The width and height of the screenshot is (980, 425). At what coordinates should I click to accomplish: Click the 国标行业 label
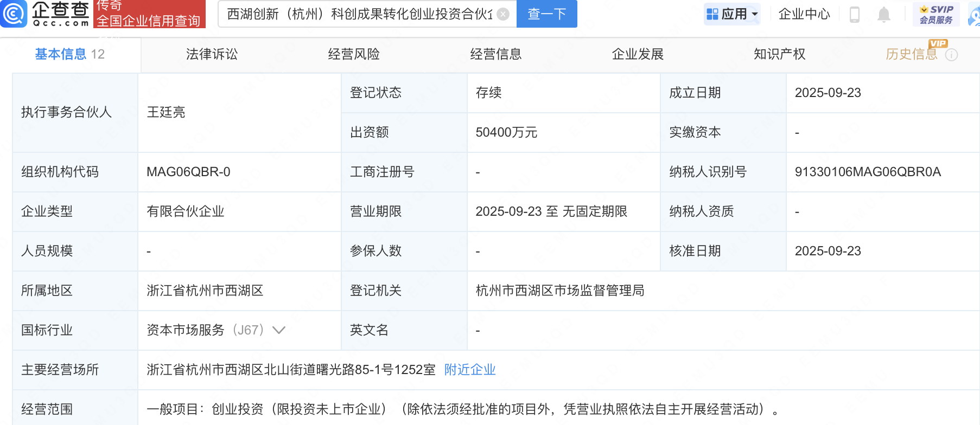pyautogui.click(x=47, y=330)
